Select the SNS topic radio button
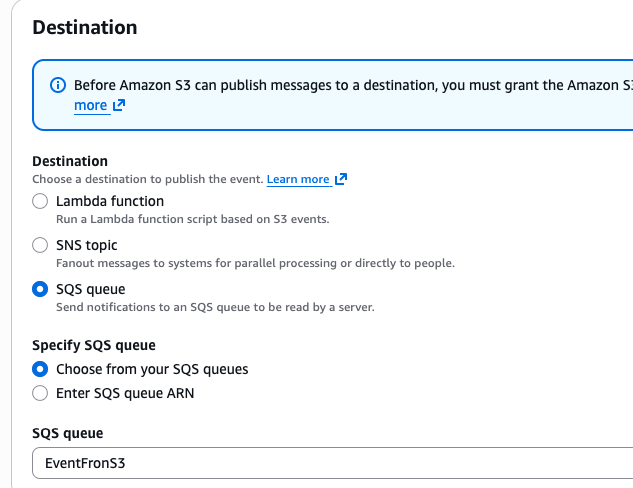633x488 pixels. [40, 245]
